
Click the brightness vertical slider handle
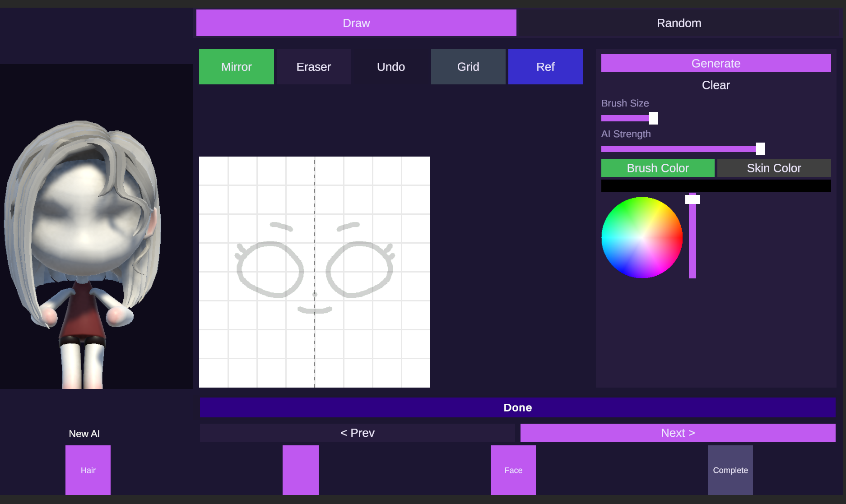coord(692,199)
